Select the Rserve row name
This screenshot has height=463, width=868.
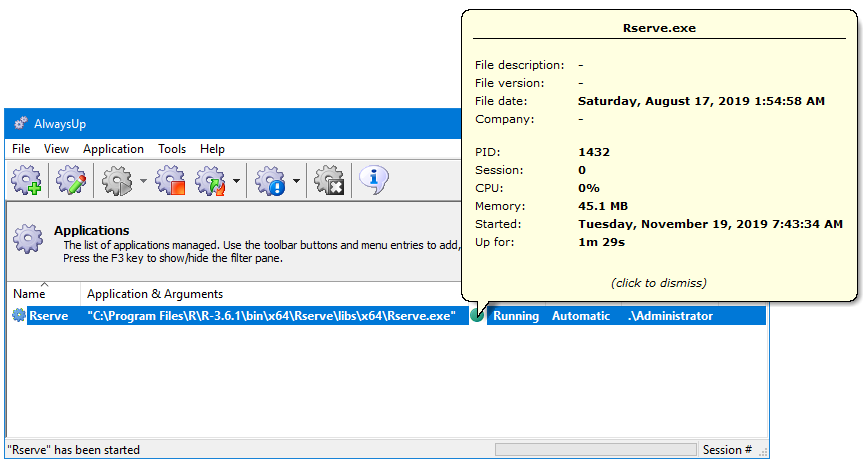49,316
